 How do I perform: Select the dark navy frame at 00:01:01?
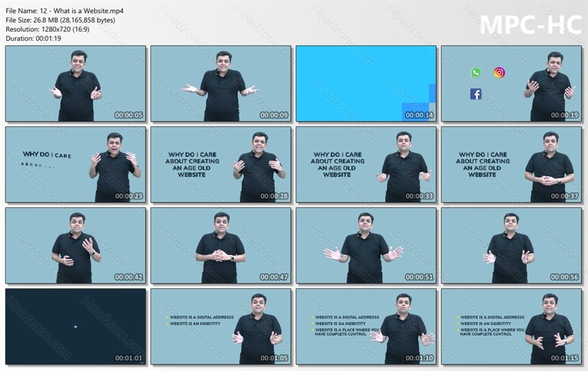click(x=76, y=327)
